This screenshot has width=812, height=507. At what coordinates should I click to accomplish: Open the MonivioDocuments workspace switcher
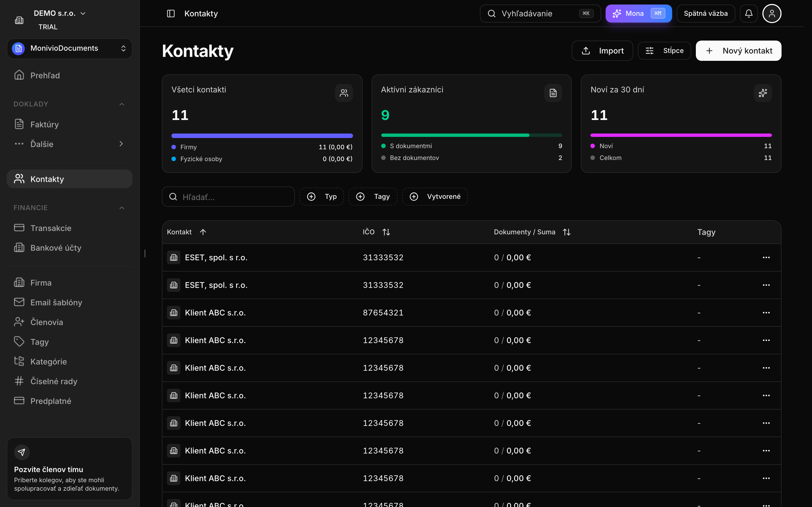coord(69,49)
